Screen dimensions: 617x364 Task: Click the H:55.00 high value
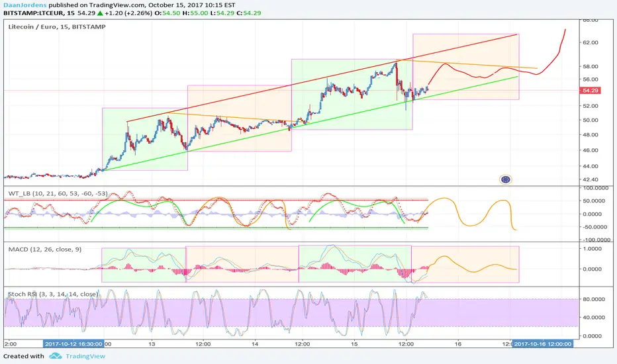(x=195, y=13)
